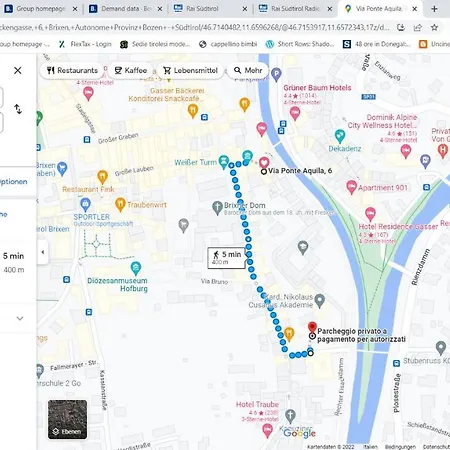
Task: Select the Gasser Bäckerei Konditorei pin
Action: coord(193,111)
